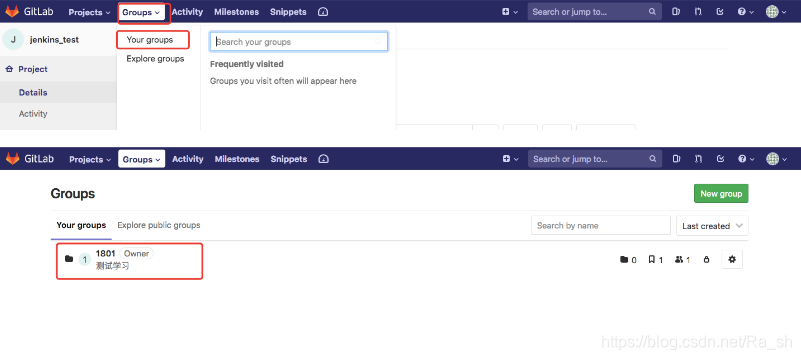
Task: Open Snippets in jenkins_test page navbar
Action: pyautogui.click(x=288, y=12)
